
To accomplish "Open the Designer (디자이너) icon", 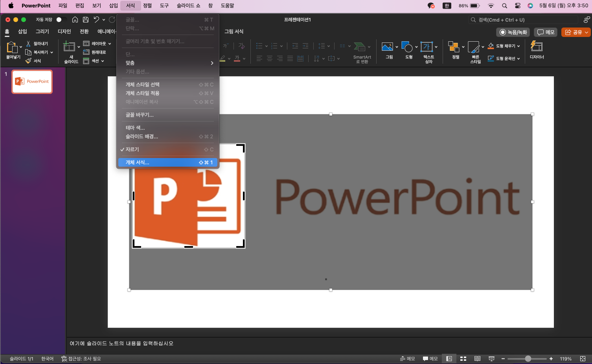I will click(x=537, y=46).
